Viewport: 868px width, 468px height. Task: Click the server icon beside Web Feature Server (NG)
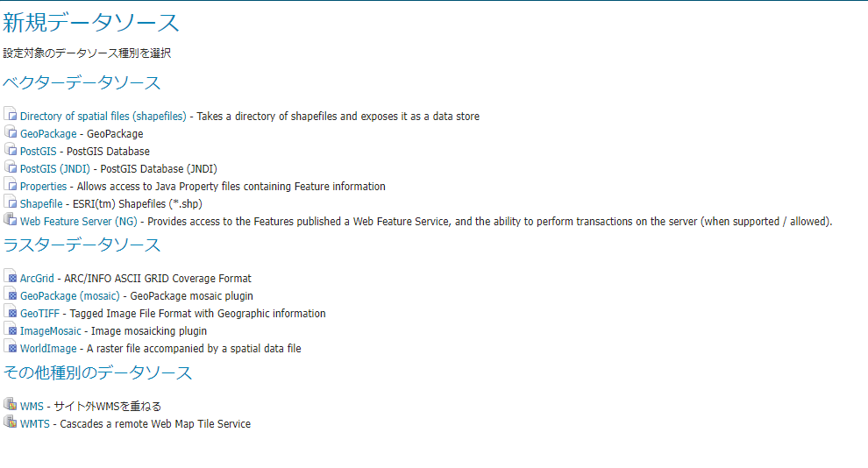[10, 220]
